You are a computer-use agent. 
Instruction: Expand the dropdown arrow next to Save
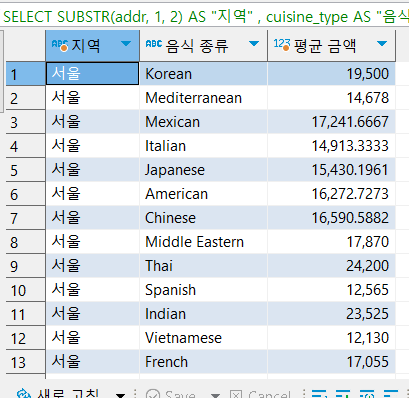pyautogui.click(x=216, y=395)
